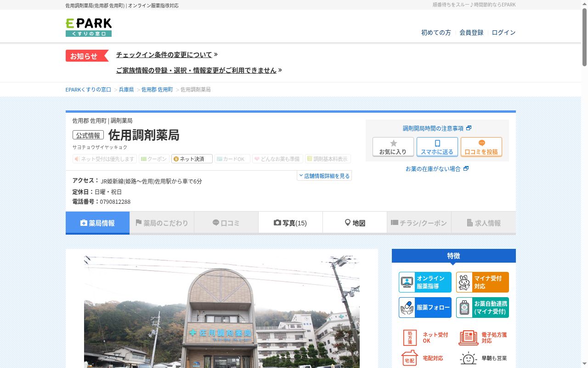The width and height of the screenshot is (588, 368).
Task: Click the speech bubble icon on 口コミを投稿
Action: click(x=481, y=143)
